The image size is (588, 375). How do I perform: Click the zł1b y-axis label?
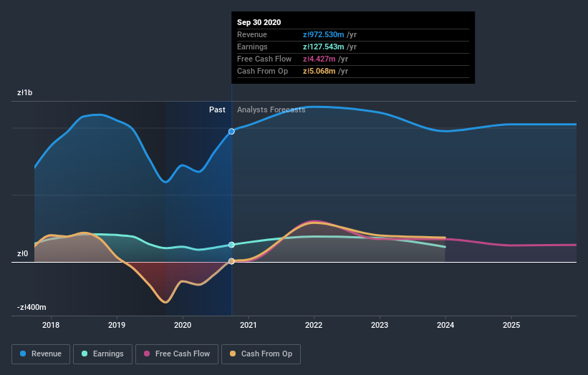pyautogui.click(x=25, y=92)
